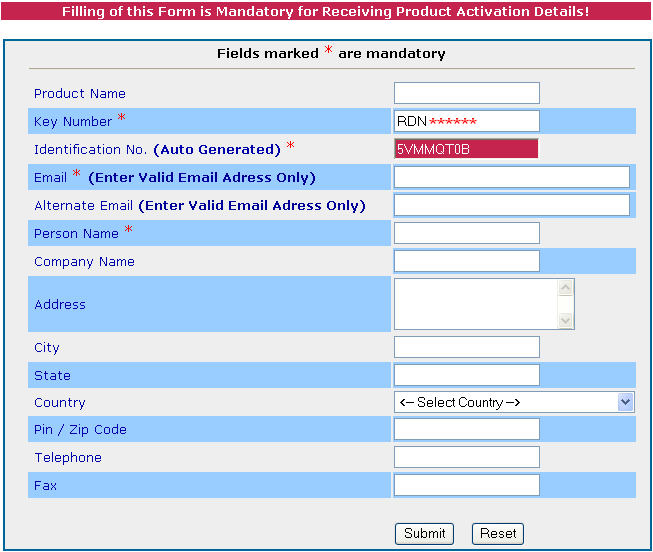653x552 pixels.
Task: Submit the activation form
Action: (x=424, y=534)
